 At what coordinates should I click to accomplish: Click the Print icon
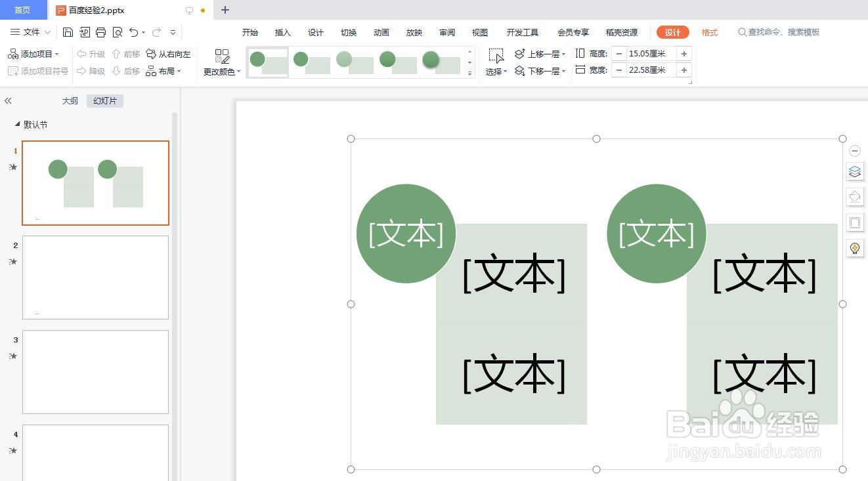pyautogui.click(x=100, y=32)
